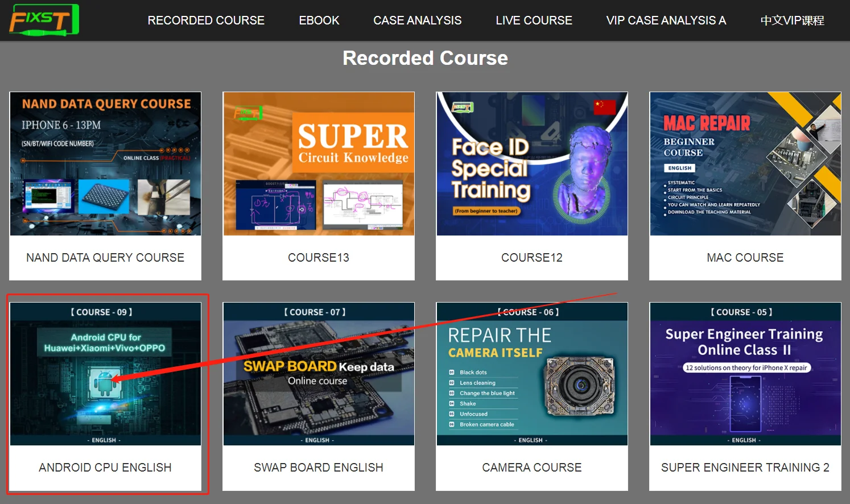Click the Android robot chip icon in Course 09
Viewport: 850px width, 504px height.
104,383
